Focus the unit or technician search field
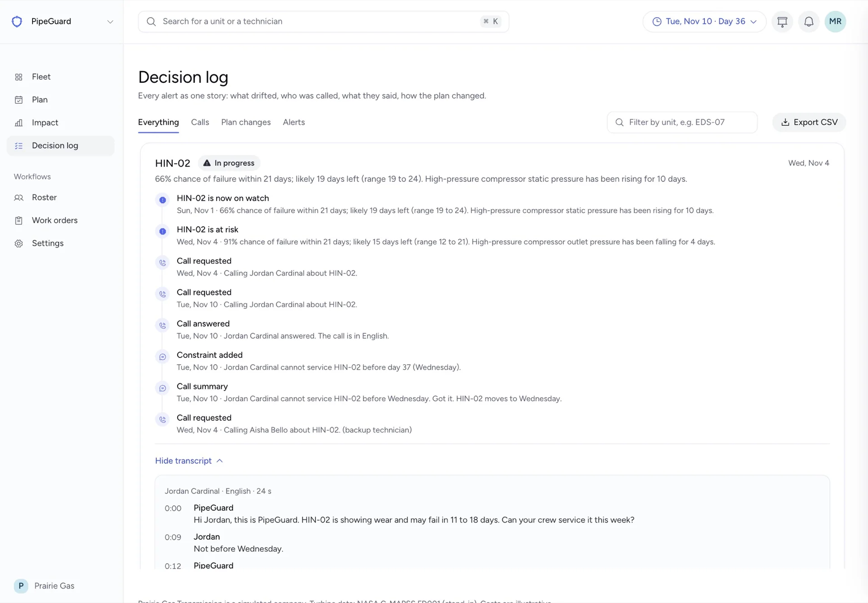Viewport: 868px width, 603px height. [324, 22]
